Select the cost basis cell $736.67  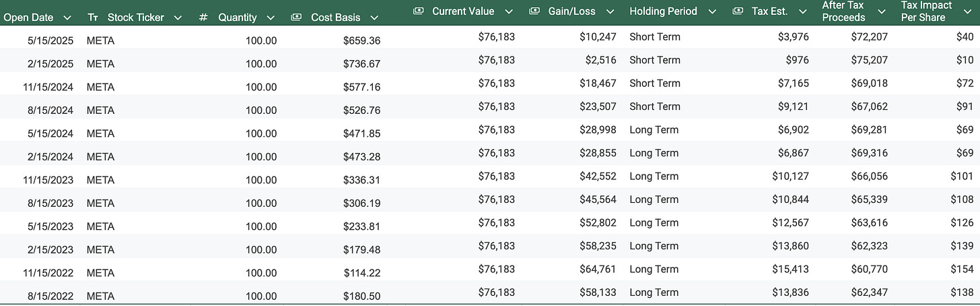(x=361, y=64)
